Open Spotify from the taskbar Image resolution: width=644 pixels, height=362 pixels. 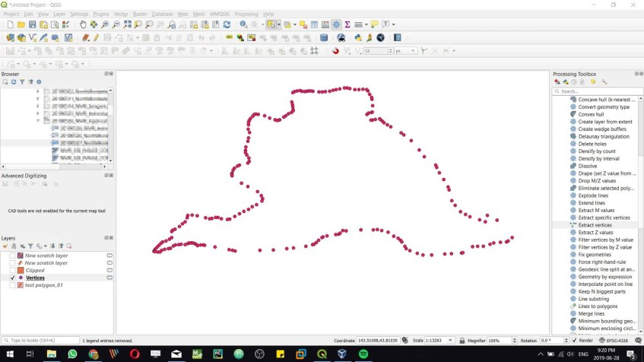pyautogui.click(x=363, y=354)
